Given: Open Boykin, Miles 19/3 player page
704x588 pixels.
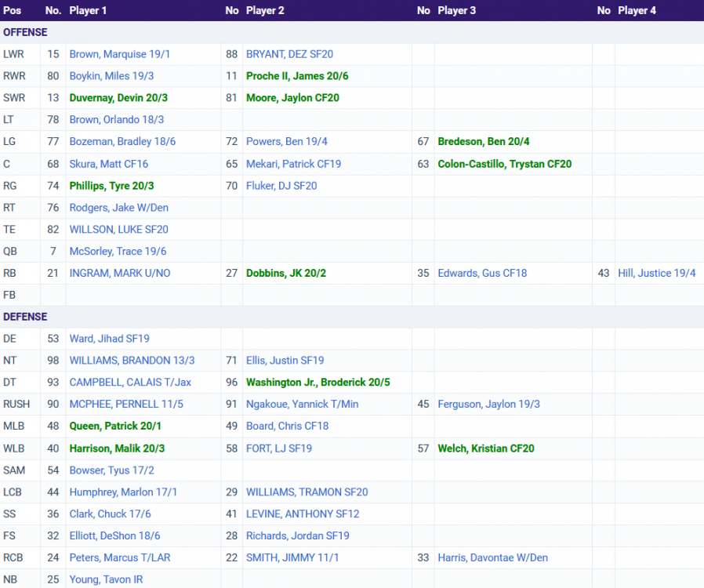Looking at the screenshot, I should (x=111, y=76).
